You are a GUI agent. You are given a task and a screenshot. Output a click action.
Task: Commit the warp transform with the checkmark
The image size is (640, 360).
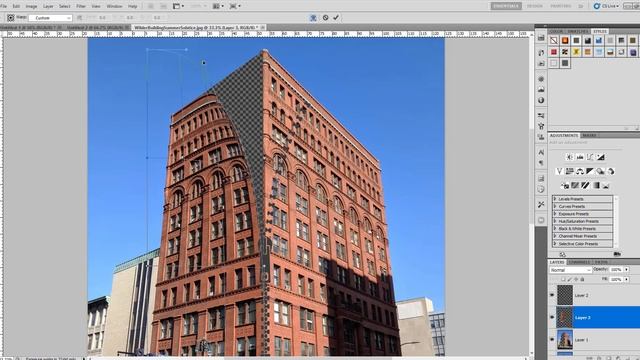pyautogui.click(x=336, y=18)
